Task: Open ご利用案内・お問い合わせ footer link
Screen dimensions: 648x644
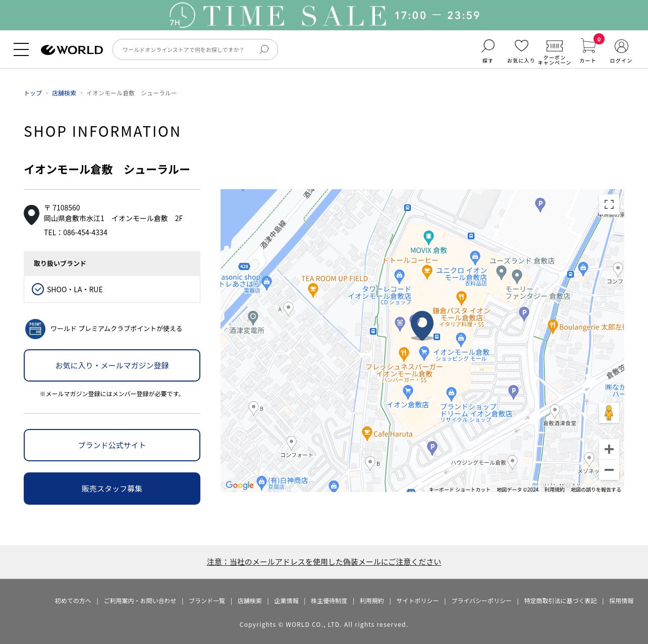Action: pos(140,601)
